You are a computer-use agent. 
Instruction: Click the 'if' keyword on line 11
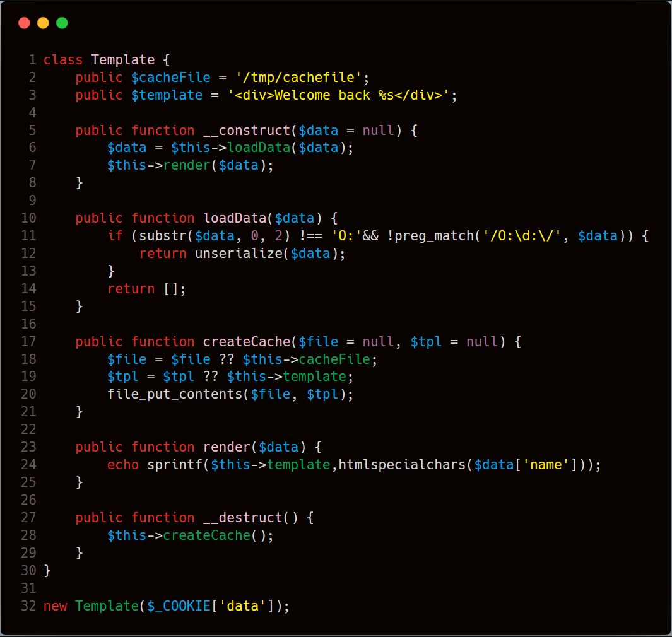[x=115, y=236]
